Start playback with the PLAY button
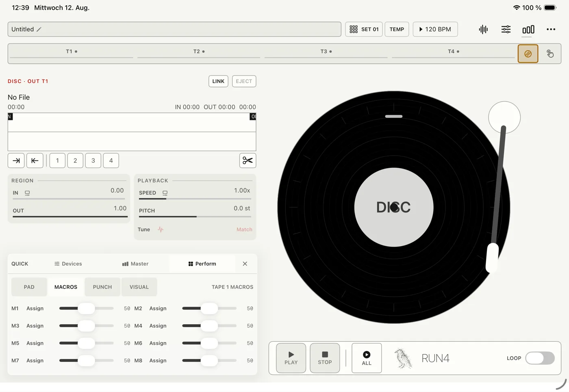569x392 pixels. 291,358
